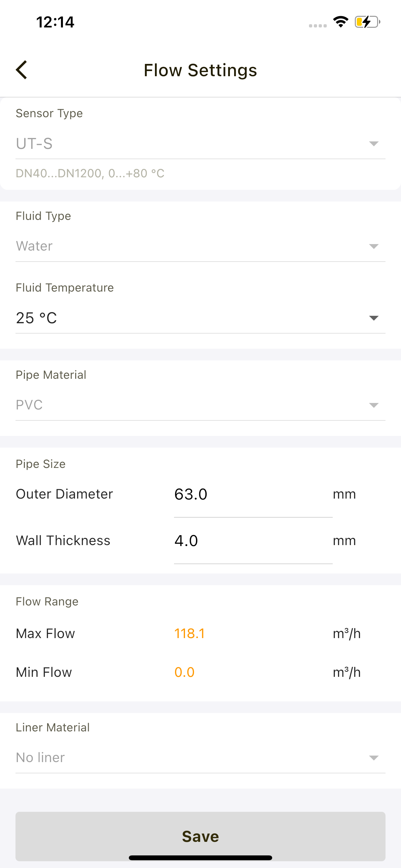Tap the Liner Material dropdown arrow
This screenshot has width=401, height=868.
click(373, 758)
